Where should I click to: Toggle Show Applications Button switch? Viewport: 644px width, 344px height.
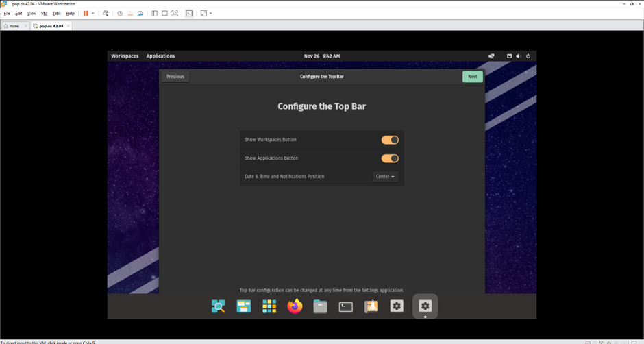[390, 158]
